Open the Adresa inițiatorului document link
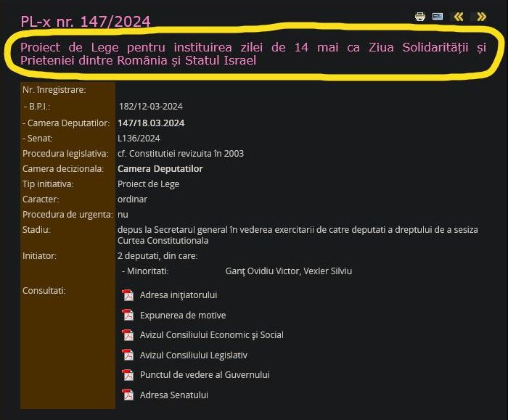 pyautogui.click(x=179, y=295)
